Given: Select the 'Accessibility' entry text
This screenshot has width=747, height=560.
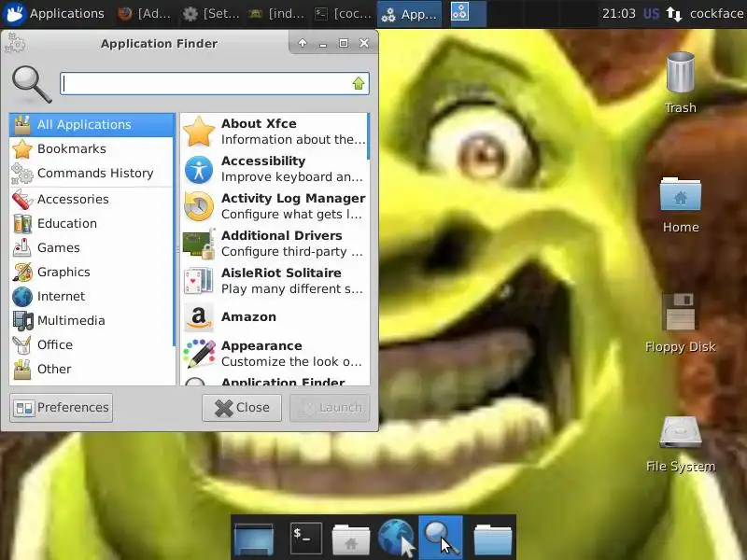Looking at the screenshot, I should point(263,161).
